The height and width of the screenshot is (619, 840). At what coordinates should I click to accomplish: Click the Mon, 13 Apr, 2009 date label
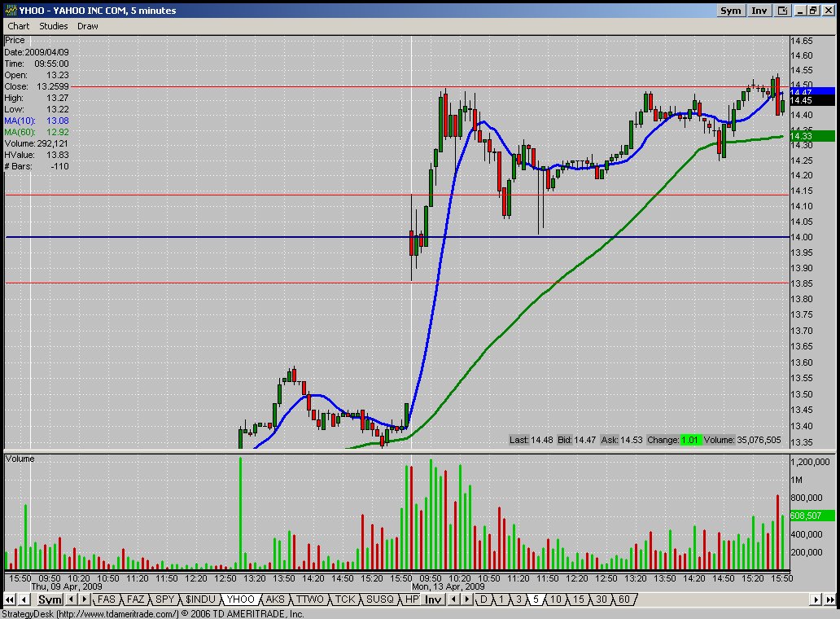tap(448, 586)
